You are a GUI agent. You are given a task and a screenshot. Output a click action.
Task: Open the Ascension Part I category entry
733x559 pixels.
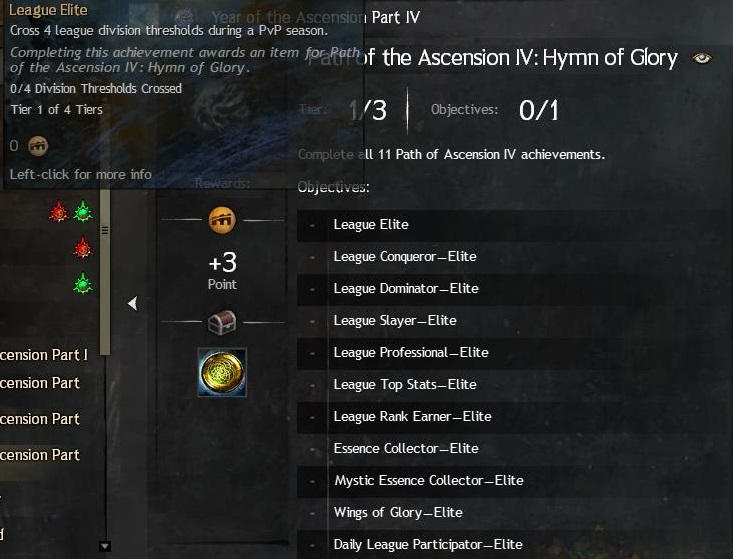[x=43, y=355]
